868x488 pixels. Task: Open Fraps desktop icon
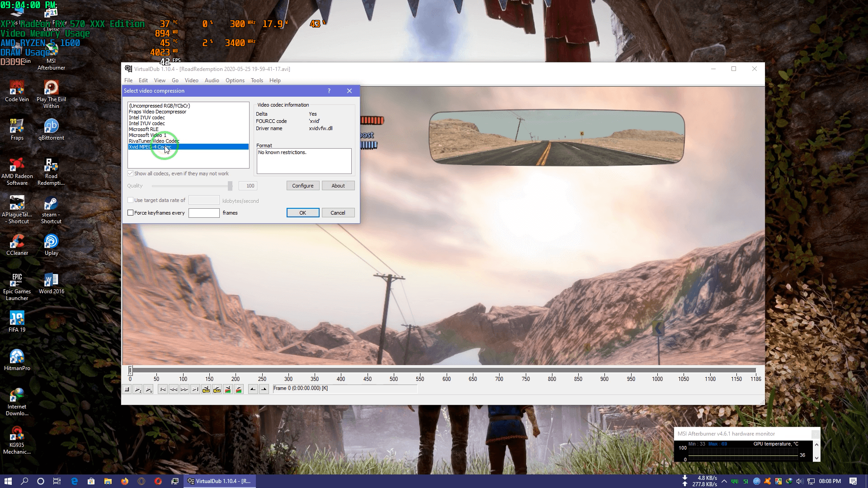coord(17,130)
